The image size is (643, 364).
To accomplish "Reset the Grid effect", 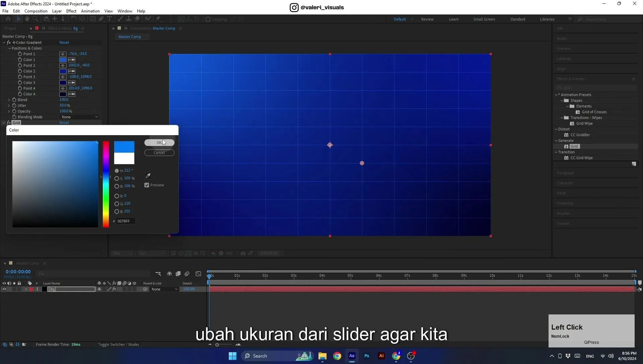I will click(x=64, y=123).
